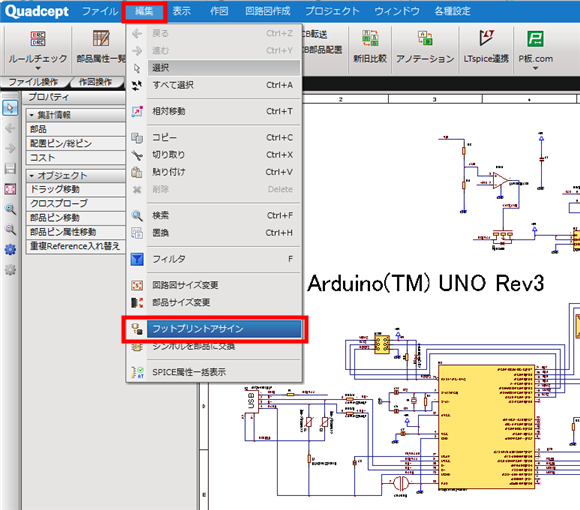Click the save disk icon in sidebar
The height and width of the screenshot is (510, 580).
click(10, 169)
